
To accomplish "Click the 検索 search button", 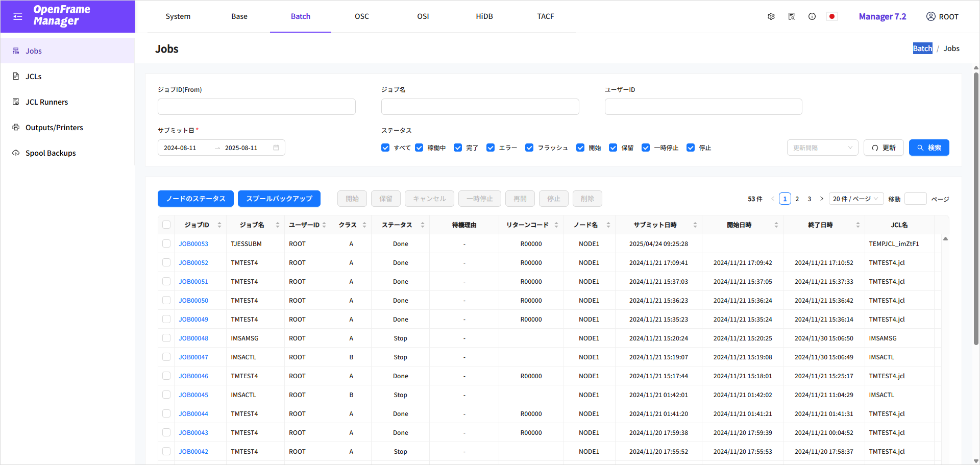I will click(928, 148).
